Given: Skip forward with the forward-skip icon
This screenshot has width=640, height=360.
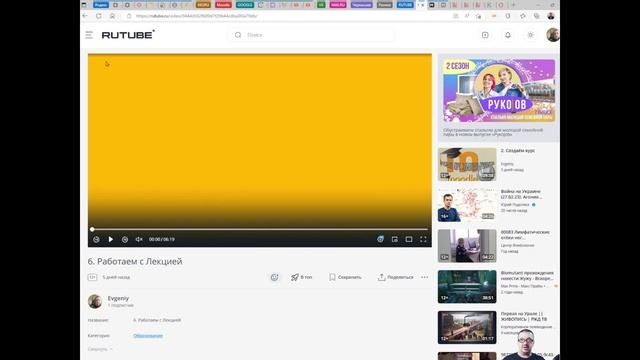Looking at the screenshot, I should pyautogui.click(x=125, y=239).
